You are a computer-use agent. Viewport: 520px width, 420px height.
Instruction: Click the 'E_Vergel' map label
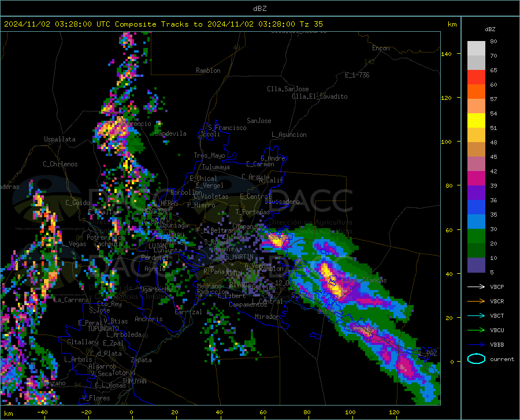(210, 185)
